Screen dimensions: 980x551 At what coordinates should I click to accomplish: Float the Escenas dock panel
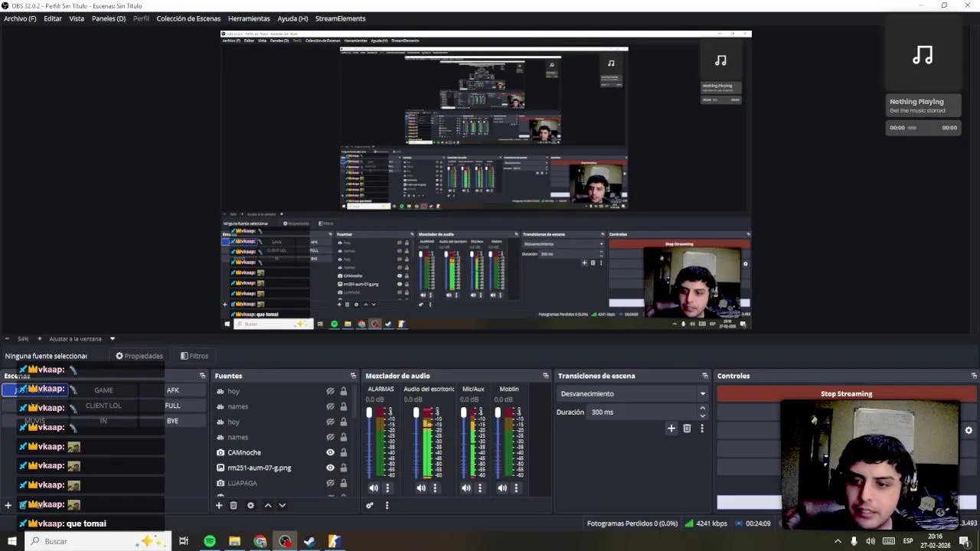[x=202, y=376]
